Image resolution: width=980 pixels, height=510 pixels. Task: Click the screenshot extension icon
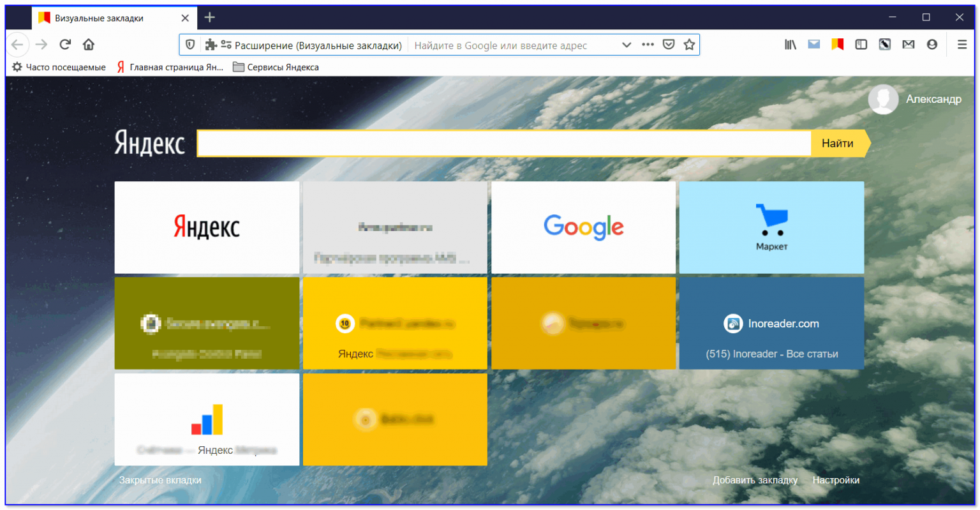885,45
